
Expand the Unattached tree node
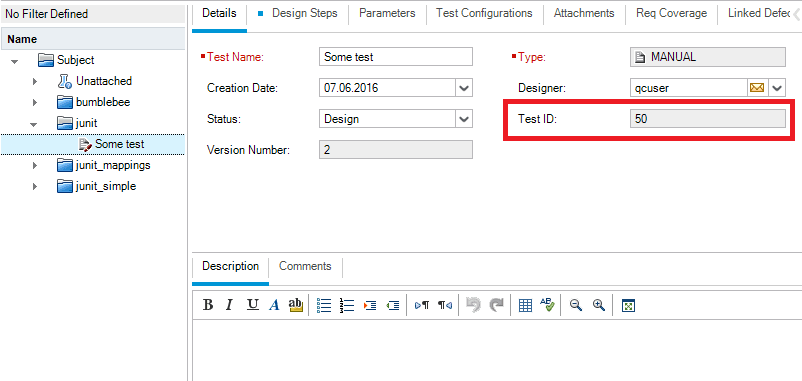[34, 81]
